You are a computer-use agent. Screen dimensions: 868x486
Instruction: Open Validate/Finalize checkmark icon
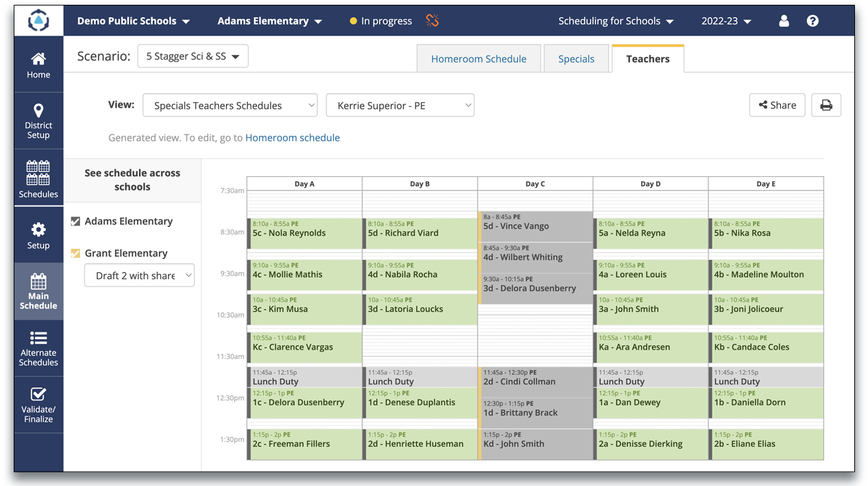pos(38,394)
